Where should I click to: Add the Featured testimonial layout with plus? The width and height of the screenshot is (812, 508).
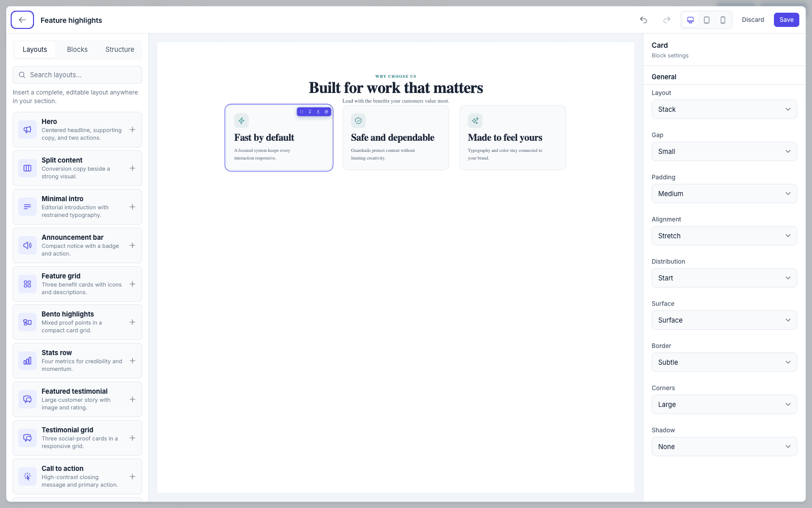[x=132, y=399]
